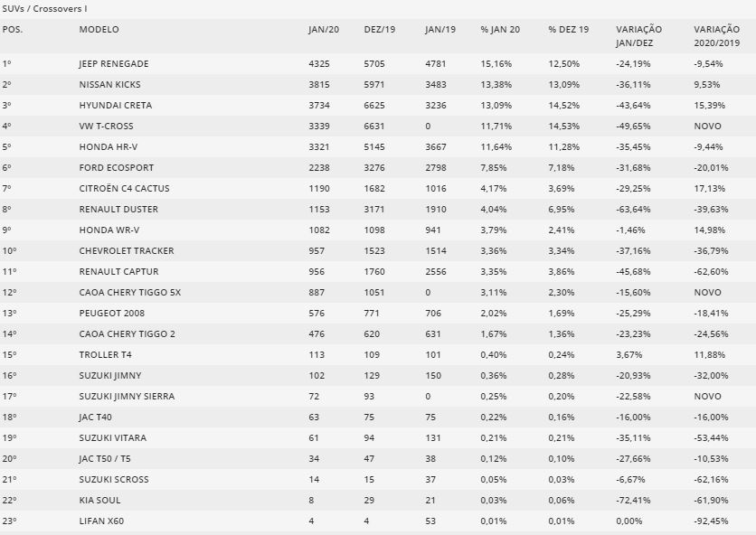The width and height of the screenshot is (756, 535).
Task: Select the PEUGEOT 2008 model cell
Action: (x=112, y=313)
